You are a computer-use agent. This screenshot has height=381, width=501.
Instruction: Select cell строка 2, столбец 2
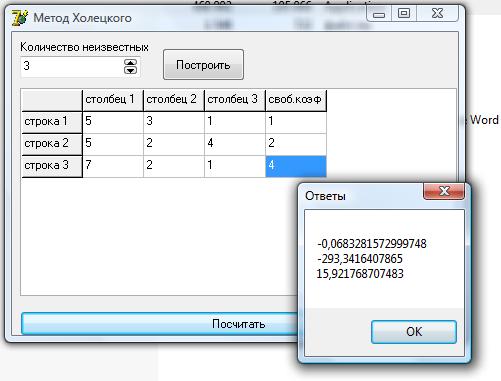pos(174,144)
